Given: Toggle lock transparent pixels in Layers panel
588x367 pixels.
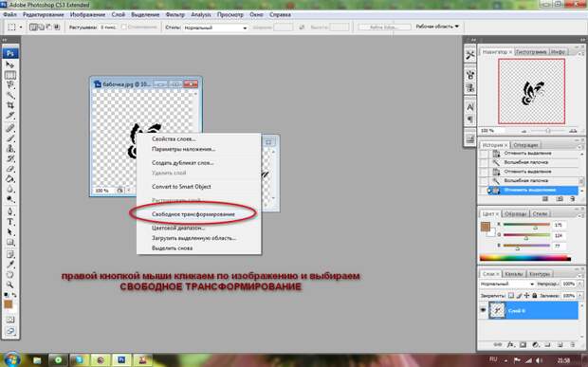Looking at the screenshot, I should point(511,295).
